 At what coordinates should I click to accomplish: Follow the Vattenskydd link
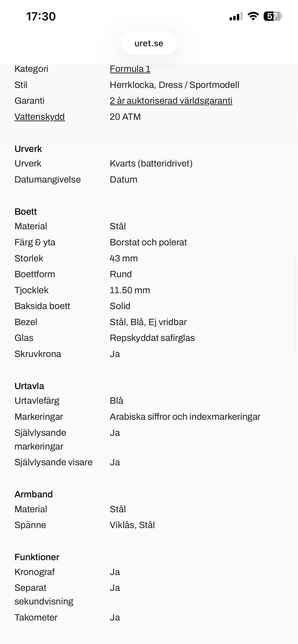tap(39, 117)
